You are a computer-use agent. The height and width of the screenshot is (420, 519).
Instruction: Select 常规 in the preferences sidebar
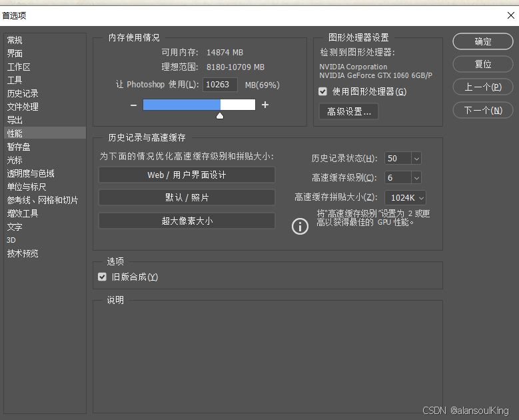pyautogui.click(x=45, y=40)
